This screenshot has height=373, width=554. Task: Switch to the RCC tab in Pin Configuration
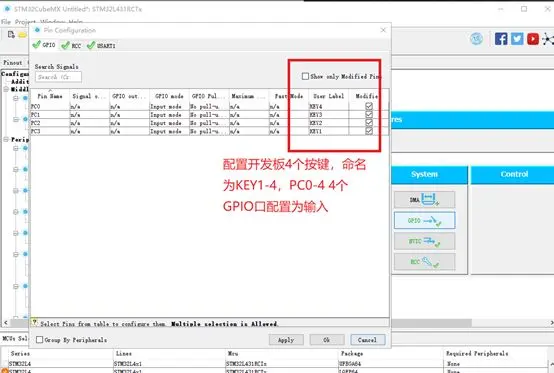tap(71, 45)
